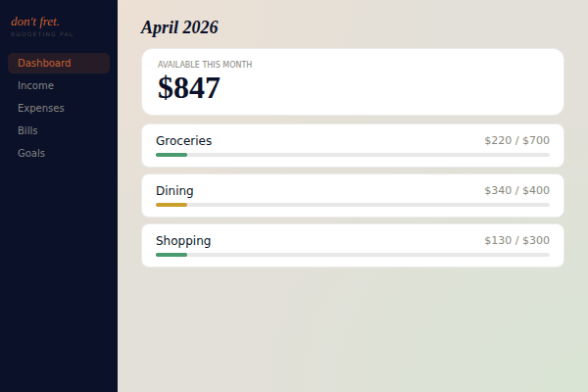Click the Shopping progress bar
The height and width of the screenshot is (392, 588).
(352, 255)
